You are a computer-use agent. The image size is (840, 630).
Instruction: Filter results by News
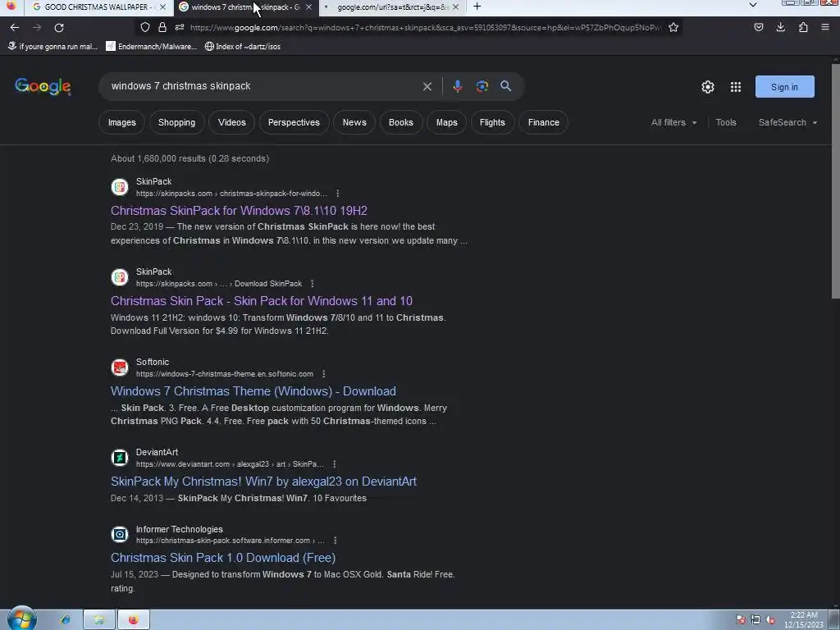[x=354, y=123]
